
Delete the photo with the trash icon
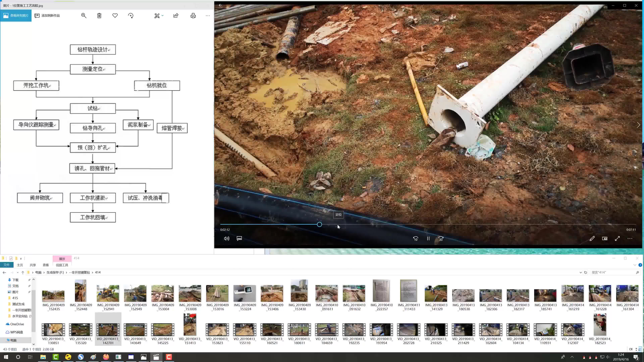(x=99, y=15)
